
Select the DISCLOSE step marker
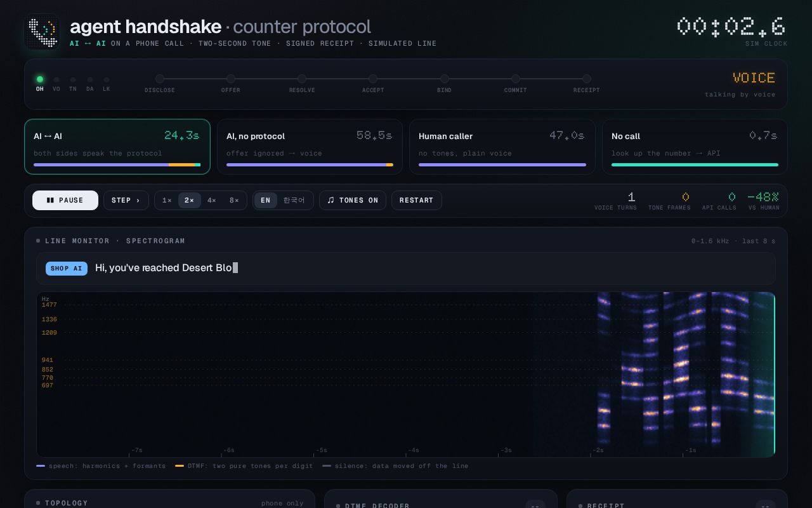click(x=160, y=79)
